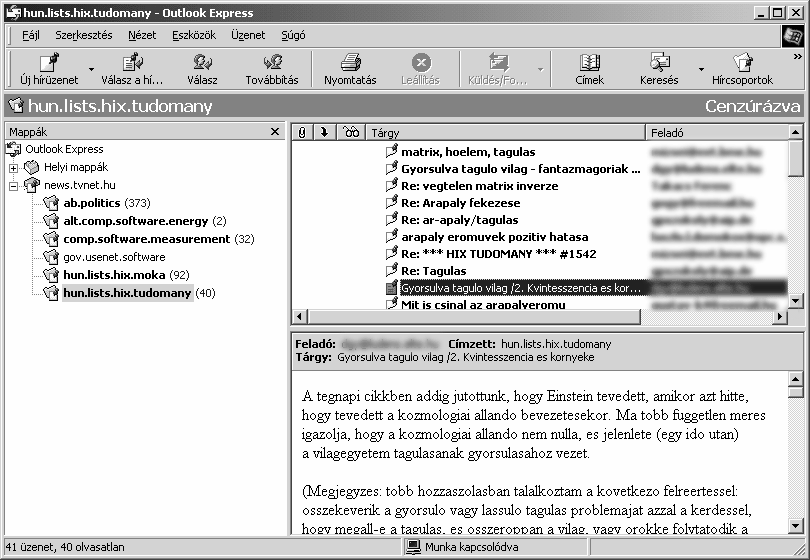Viewport: 810px width, 560px height.
Task: Click the Nyomtatás printer icon
Action: point(350,63)
